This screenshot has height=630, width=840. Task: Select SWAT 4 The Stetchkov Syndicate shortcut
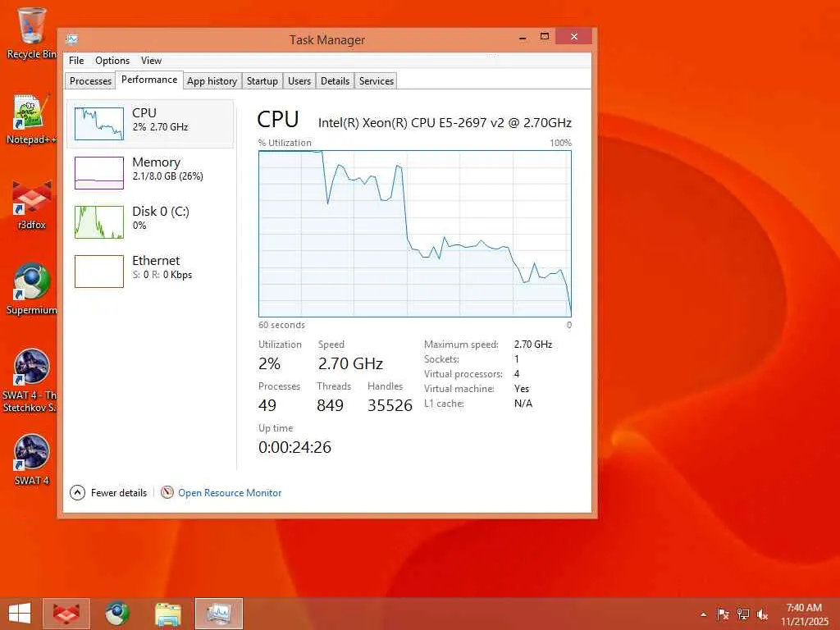click(x=31, y=381)
